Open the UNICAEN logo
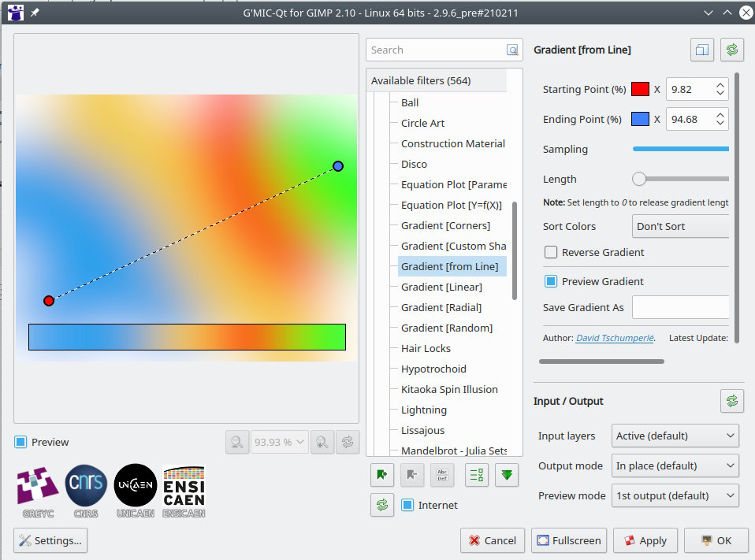Image resolution: width=755 pixels, height=560 pixels. pos(136,491)
